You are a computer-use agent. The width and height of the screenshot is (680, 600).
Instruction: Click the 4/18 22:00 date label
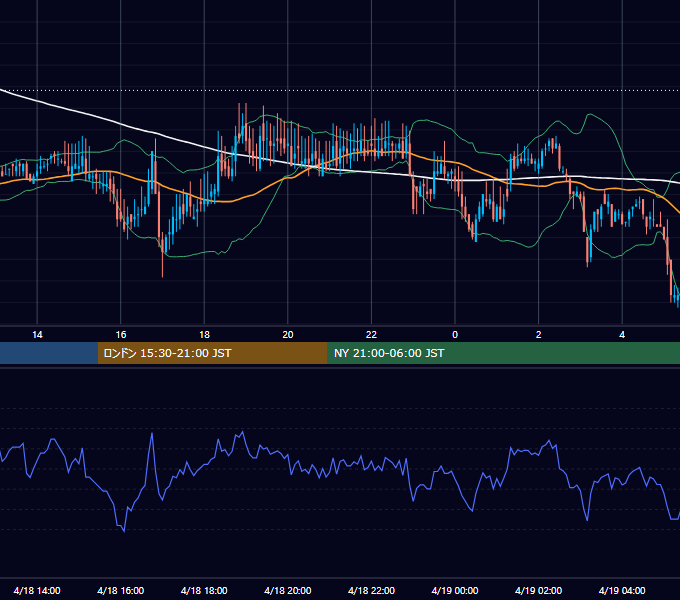pyautogui.click(x=371, y=590)
